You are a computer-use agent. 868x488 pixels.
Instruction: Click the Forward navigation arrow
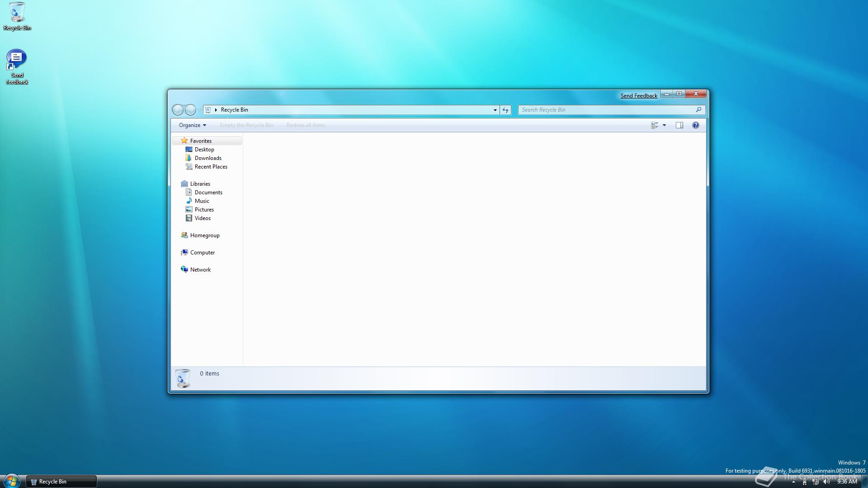(190, 110)
